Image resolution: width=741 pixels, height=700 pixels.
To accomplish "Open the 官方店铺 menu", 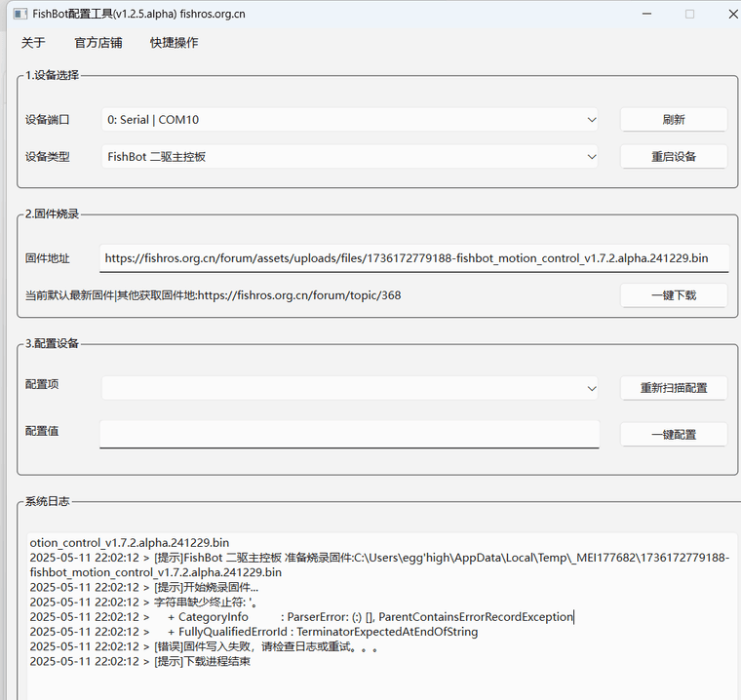I will click(x=98, y=43).
